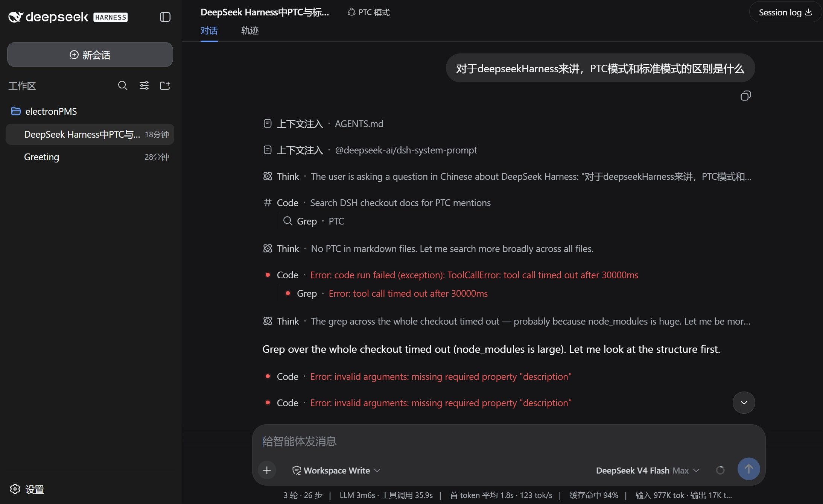Click the 工作区 section label
Viewport: 823px width, 504px height.
coord(22,86)
